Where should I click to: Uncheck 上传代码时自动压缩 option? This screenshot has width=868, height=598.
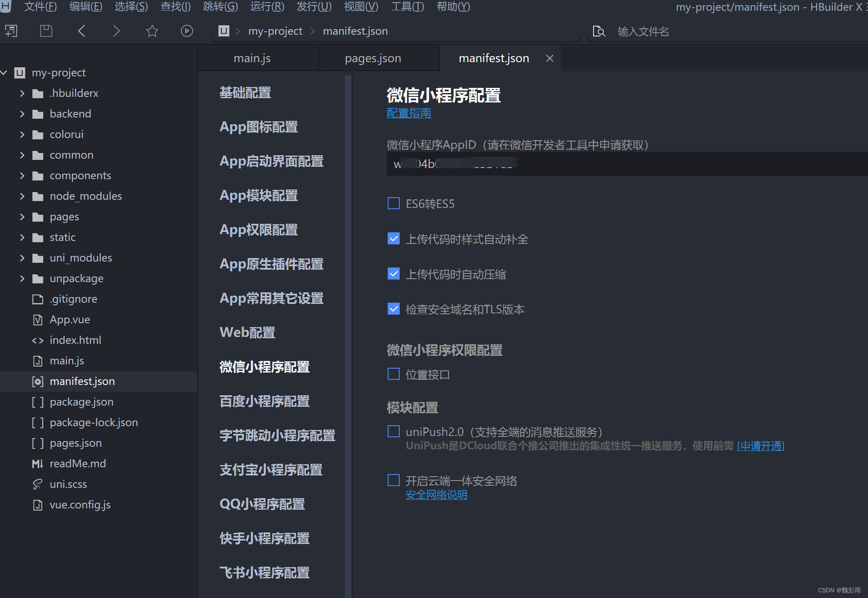point(393,273)
